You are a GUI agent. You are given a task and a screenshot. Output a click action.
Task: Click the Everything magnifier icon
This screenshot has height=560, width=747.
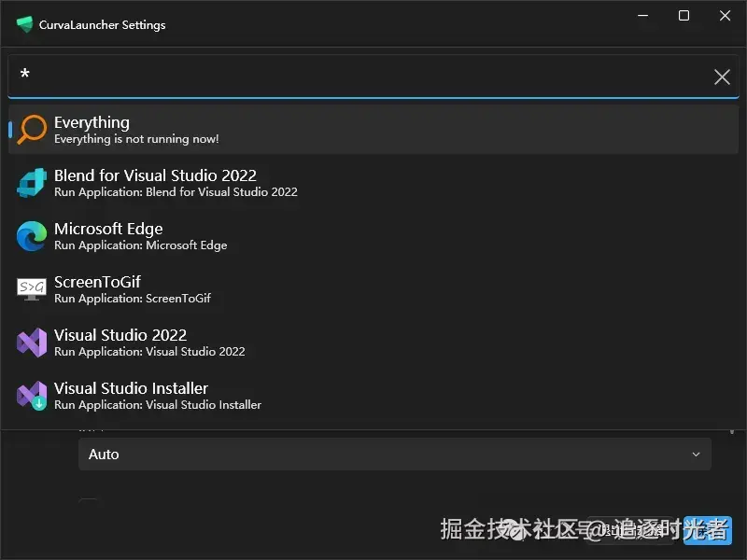click(32, 129)
